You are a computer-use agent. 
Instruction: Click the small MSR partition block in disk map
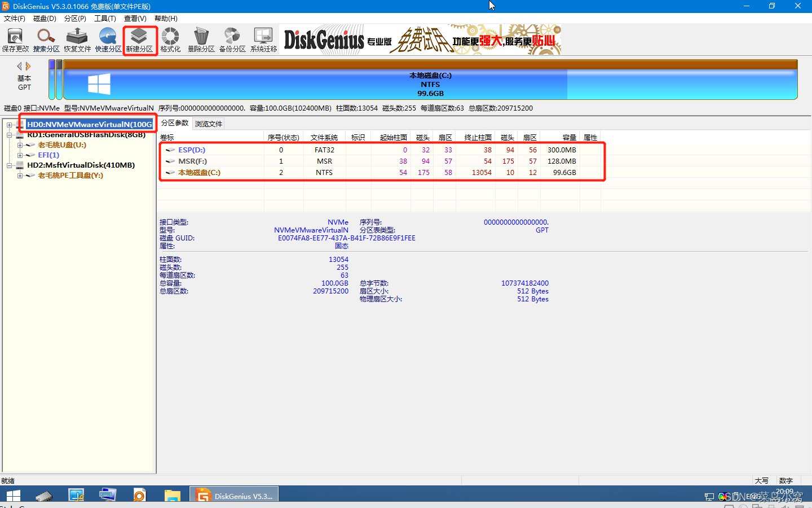pyautogui.click(x=59, y=80)
